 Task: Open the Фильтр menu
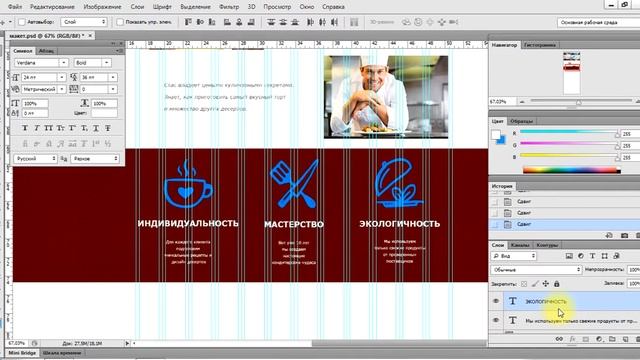pyautogui.click(x=229, y=7)
